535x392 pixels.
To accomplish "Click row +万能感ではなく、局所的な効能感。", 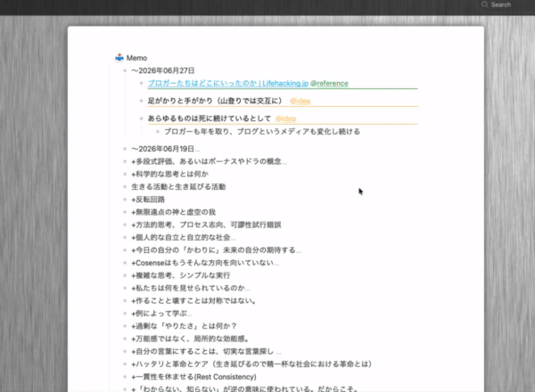I will pos(191,339).
